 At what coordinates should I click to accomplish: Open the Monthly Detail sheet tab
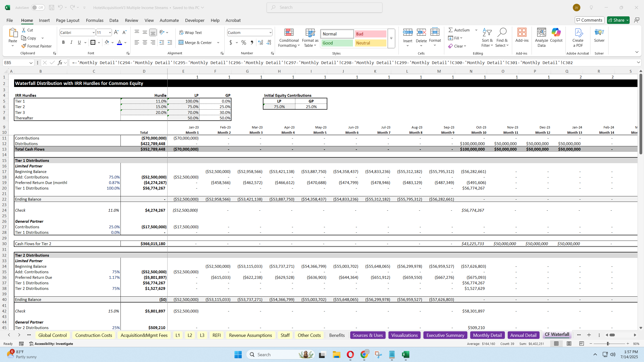point(487,335)
